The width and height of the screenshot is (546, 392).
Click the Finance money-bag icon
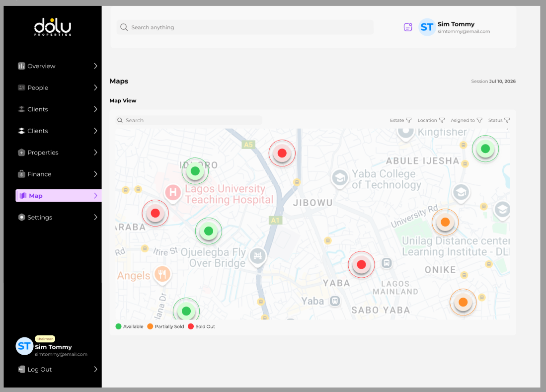tap(21, 174)
